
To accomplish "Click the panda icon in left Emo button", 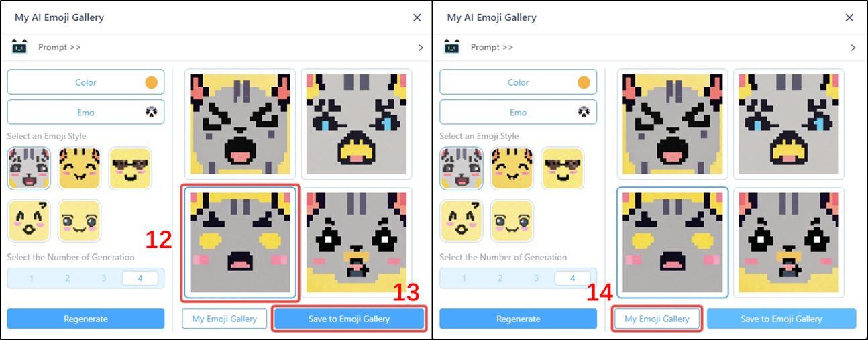I will point(152,113).
